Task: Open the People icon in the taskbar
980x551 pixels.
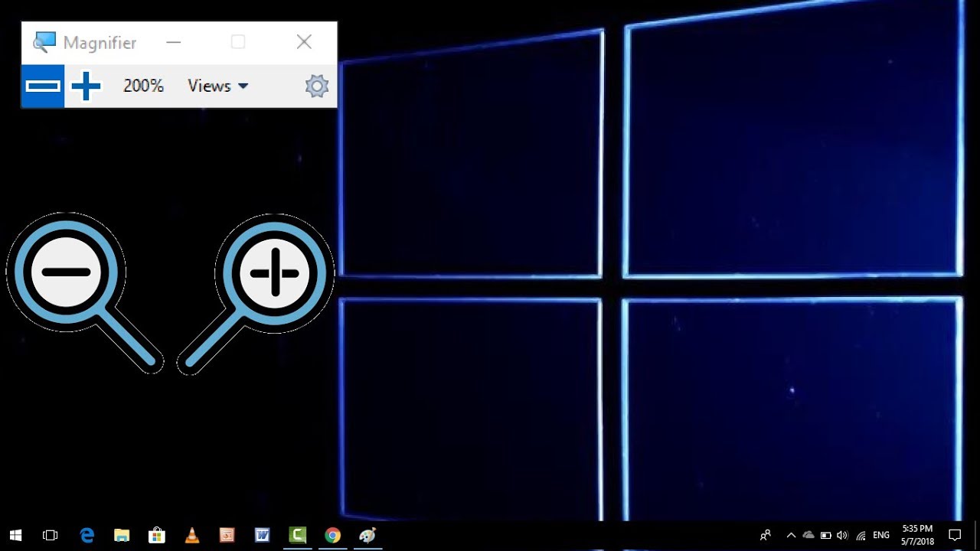Action: pos(765,536)
